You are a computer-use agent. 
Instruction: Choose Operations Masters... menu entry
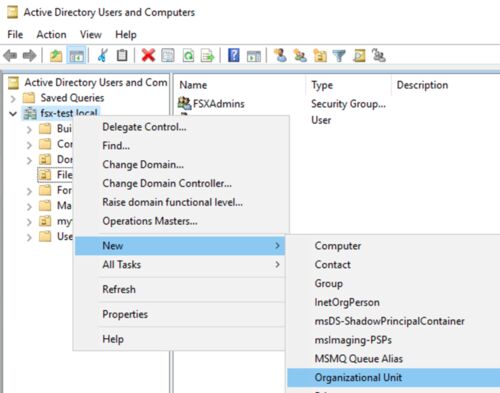coord(180,221)
